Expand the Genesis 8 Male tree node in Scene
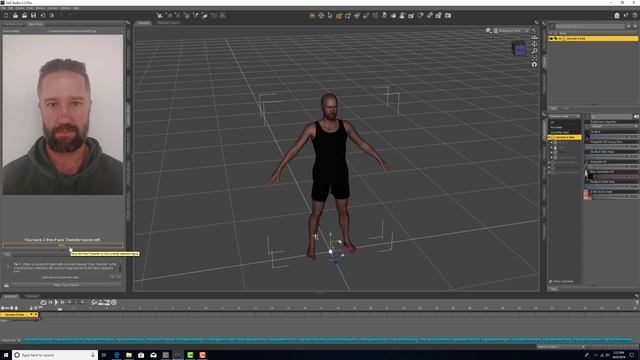Screen dimensions: 640x360 coord(560,38)
